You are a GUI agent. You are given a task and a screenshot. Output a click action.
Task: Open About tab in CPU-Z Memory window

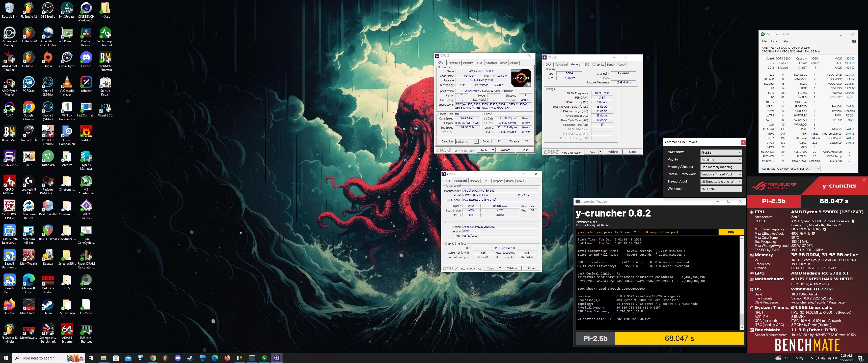coord(621,64)
